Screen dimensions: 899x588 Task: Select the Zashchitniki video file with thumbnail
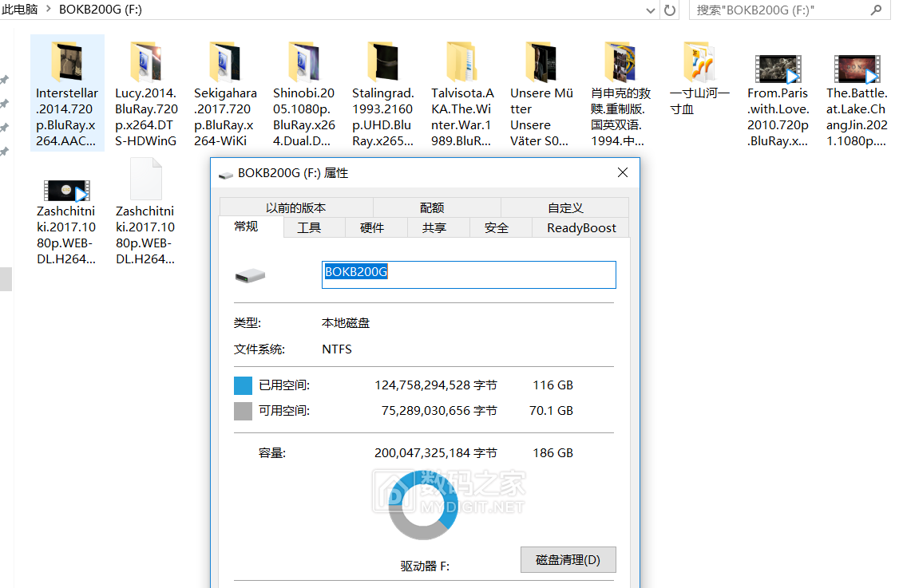click(67, 190)
